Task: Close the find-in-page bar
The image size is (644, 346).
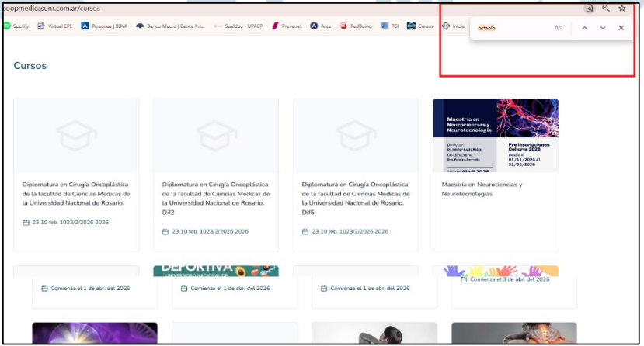Action: point(621,28)
